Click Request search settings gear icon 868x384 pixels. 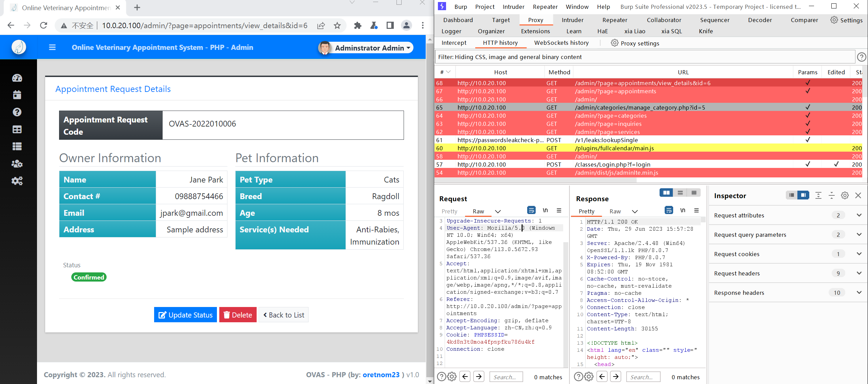point(452,377)
